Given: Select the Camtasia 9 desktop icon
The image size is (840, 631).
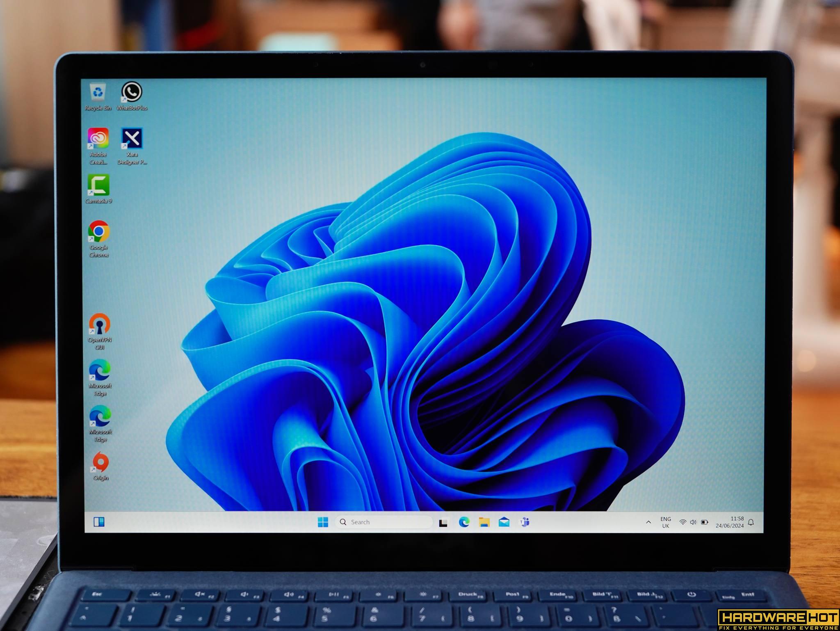Looking at the screenshot, I should click(98, 185).
